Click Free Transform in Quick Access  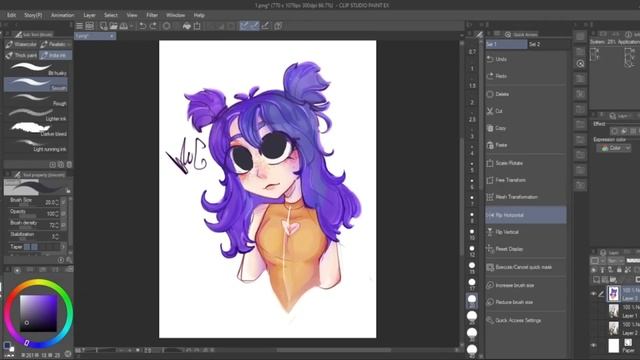526,180
